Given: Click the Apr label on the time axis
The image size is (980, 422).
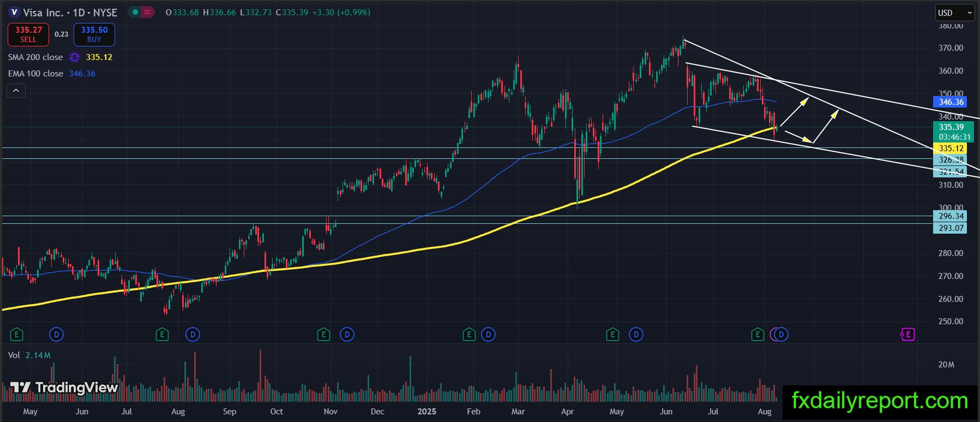Looking at the screenshot, I should [567, 412].
